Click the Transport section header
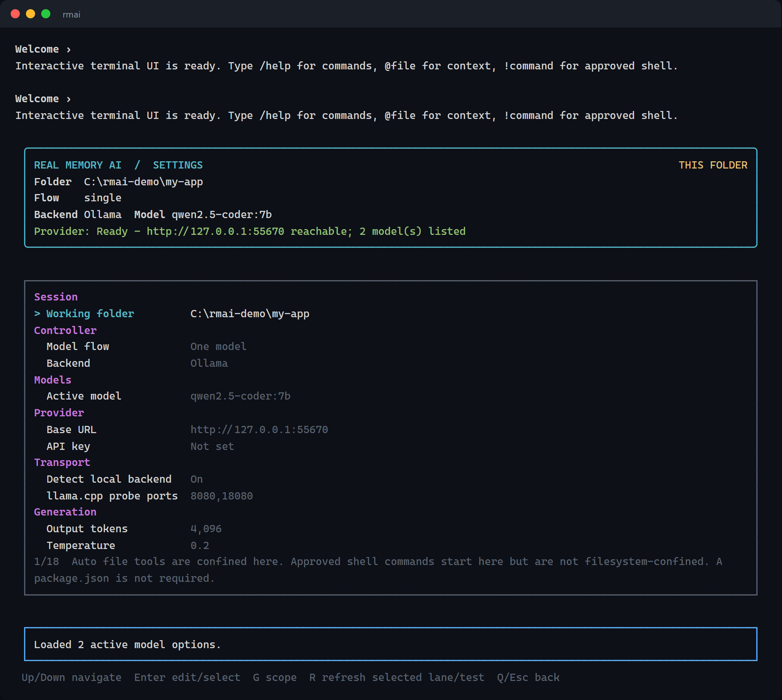Image resolution: width=782 pixels, height=700 pixels. [62, 462]
